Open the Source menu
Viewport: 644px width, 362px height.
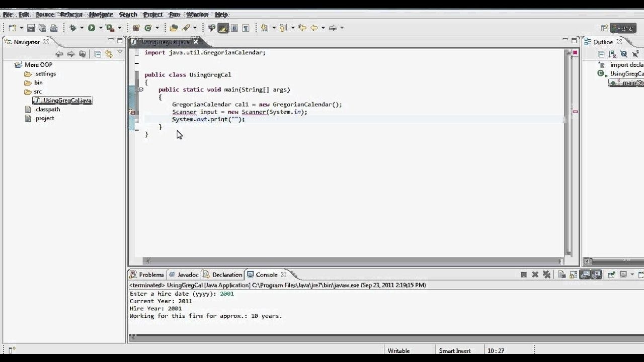(x=45, y=15)
